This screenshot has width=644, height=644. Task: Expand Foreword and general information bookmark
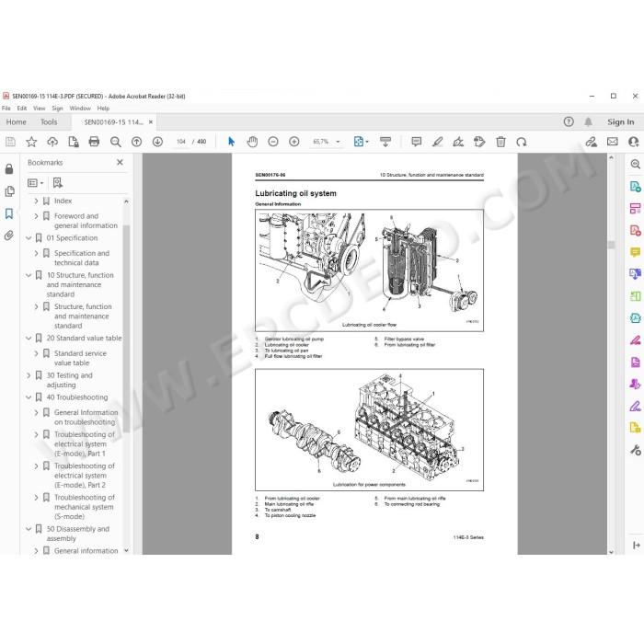point(36,216)
